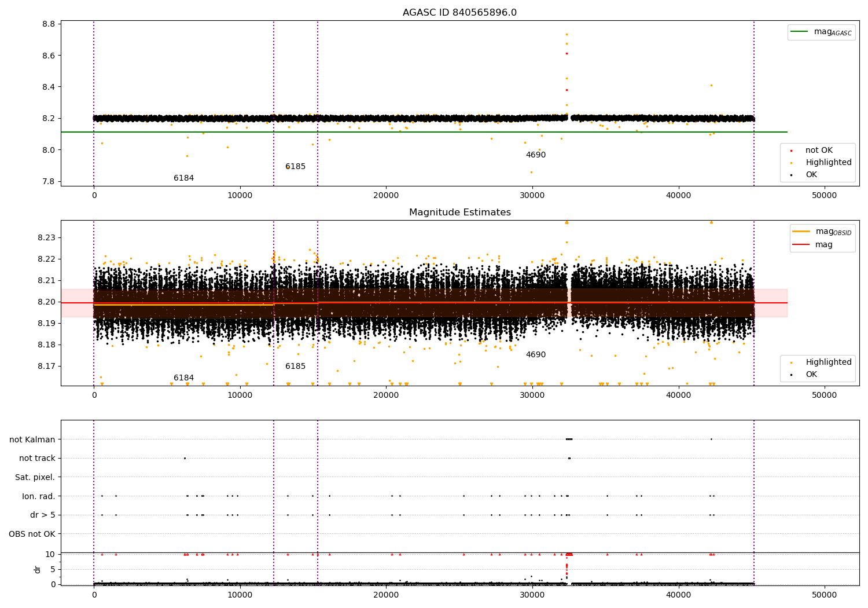Click "Highlighted" in the top plot legend
868x608 pixels.
(829, 163)
